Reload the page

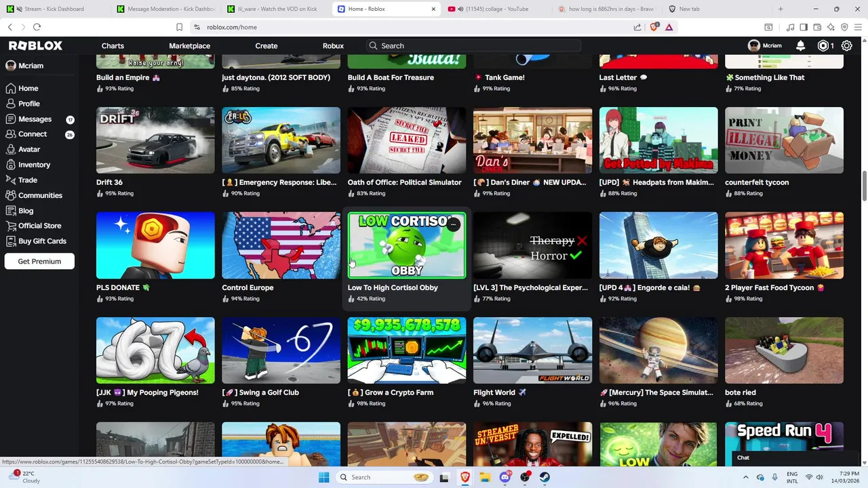(37, 27)
